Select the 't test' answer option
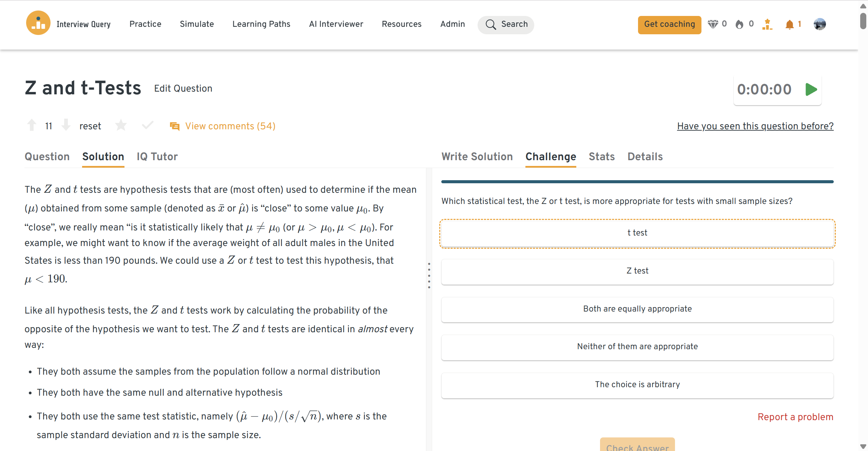Viewport: 868px width, 451px height. click(637, 233)
